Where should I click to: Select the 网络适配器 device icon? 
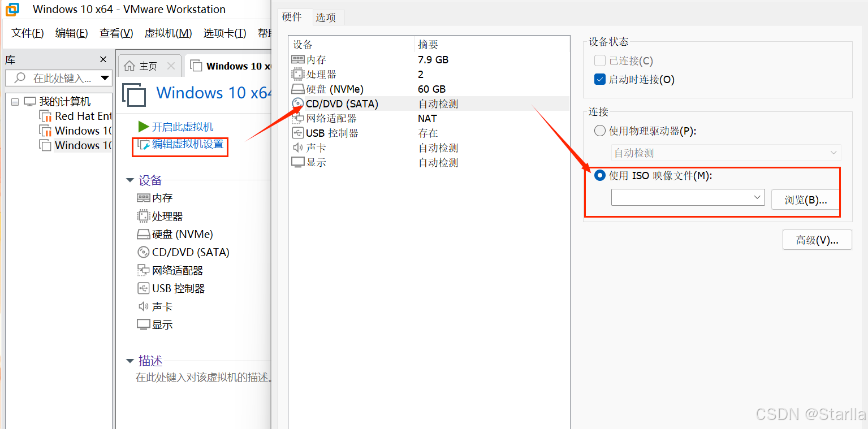298,118
